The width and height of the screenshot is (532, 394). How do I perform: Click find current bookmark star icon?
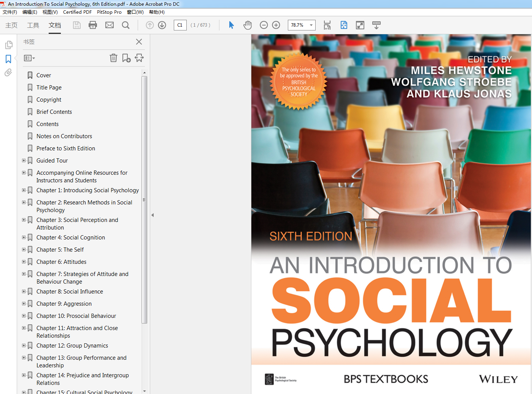point(139,58)
